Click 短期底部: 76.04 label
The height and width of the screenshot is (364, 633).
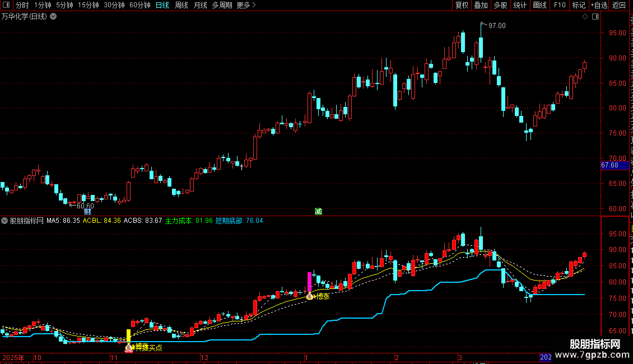(x=239, y=221)
